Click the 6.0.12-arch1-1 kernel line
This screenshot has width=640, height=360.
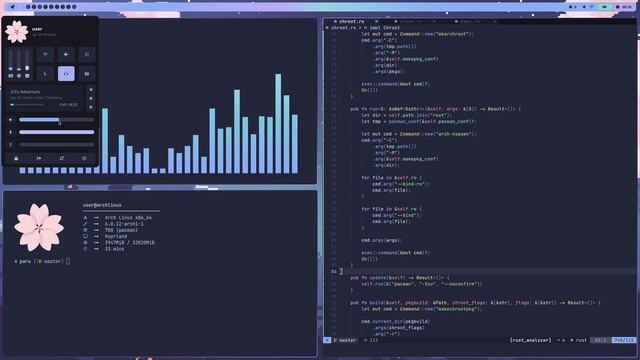(x=124, y=224)
